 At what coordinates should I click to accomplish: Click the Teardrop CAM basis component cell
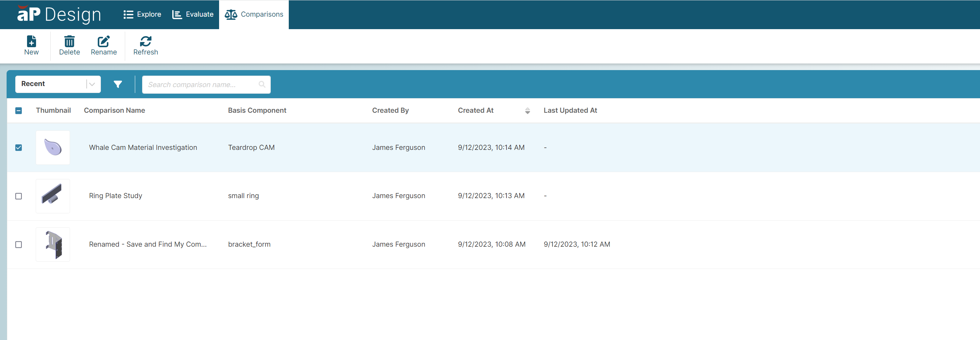tap(251, 148)
